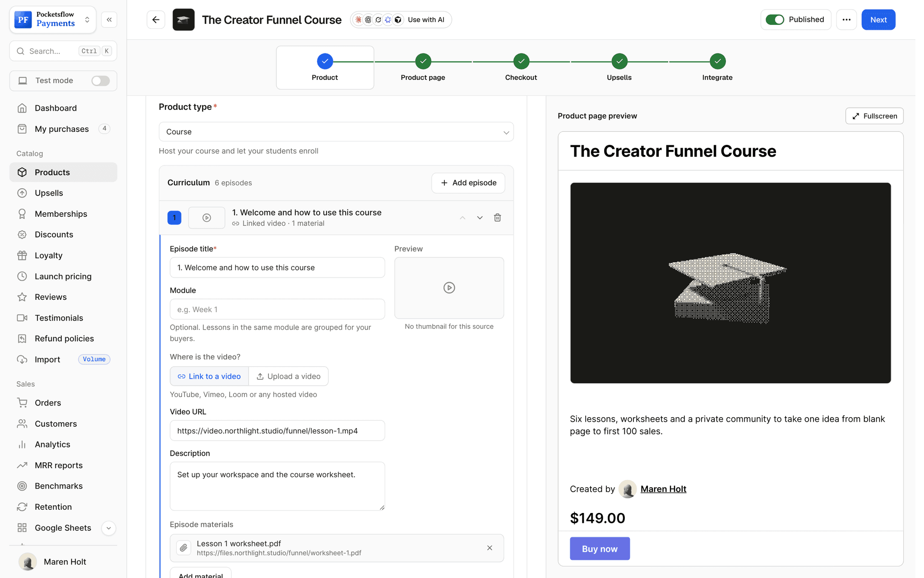Screen dimensions: 924x578
Task: Click Buy now in the preview
Action: coord(600,549)
